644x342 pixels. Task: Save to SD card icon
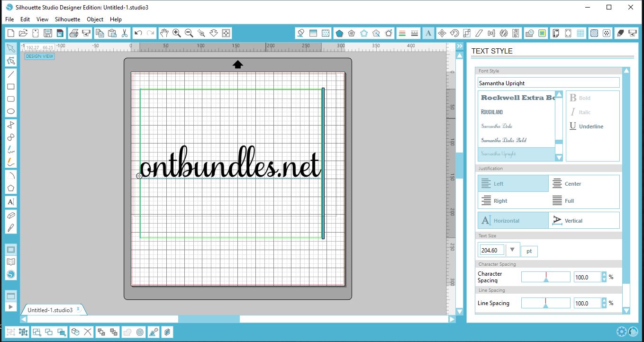(x=60, y=33)
